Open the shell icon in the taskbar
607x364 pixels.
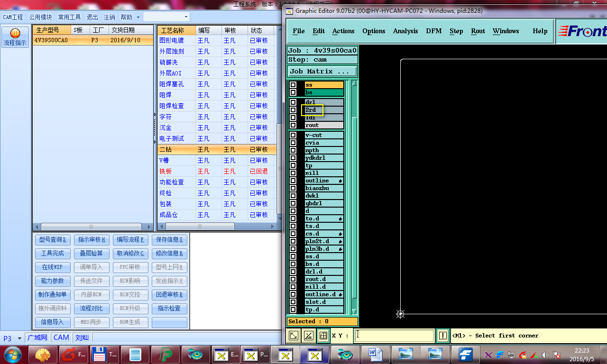[x=43, y=355]
